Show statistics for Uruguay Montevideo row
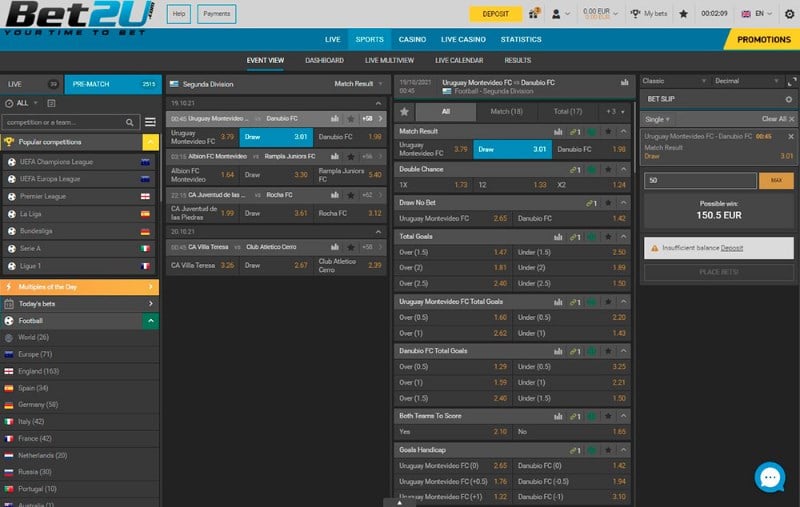This screenshot has width=800, height=507. (x=335, y=118)
